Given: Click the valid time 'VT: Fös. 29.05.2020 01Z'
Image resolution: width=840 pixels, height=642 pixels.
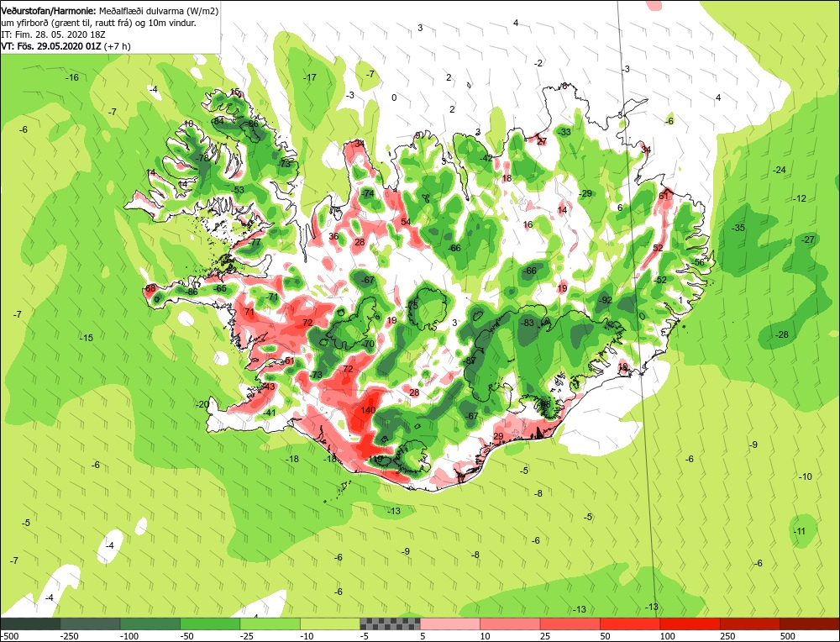Looking at the screenshot, I should 51,46.
